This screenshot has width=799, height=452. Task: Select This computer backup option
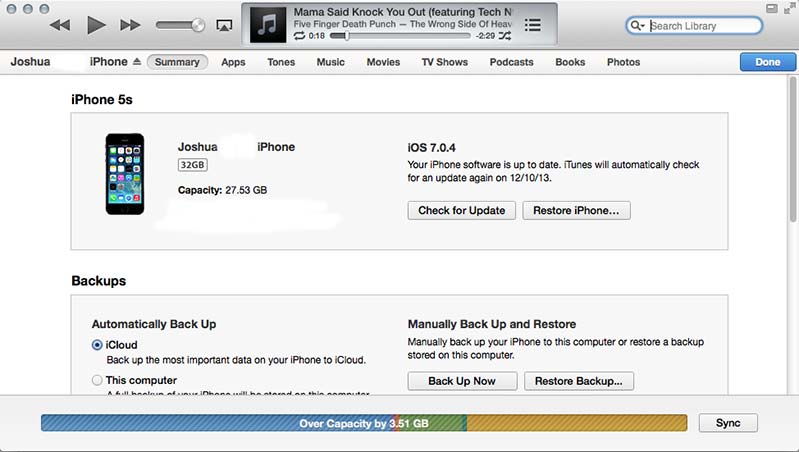97,380
